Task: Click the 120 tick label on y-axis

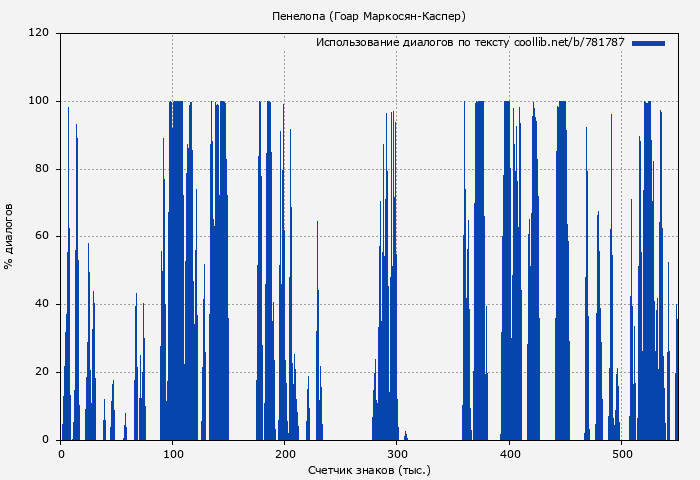Action: coord(39,33)
